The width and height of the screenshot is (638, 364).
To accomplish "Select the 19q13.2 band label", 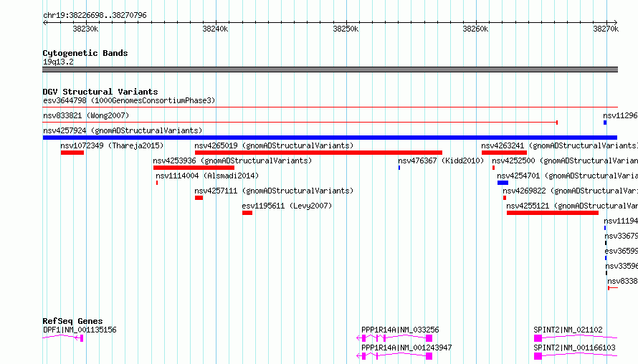I will coord(58,62).
